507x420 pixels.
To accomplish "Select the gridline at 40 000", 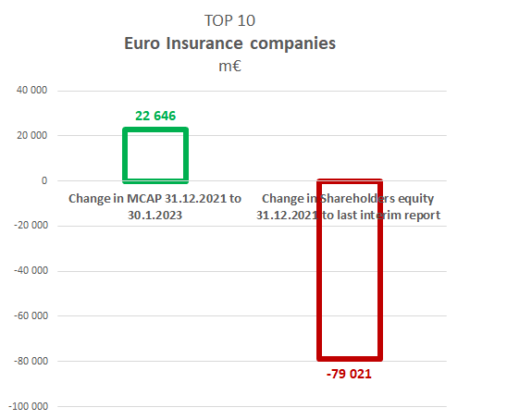I will click(x=253, y=91).
